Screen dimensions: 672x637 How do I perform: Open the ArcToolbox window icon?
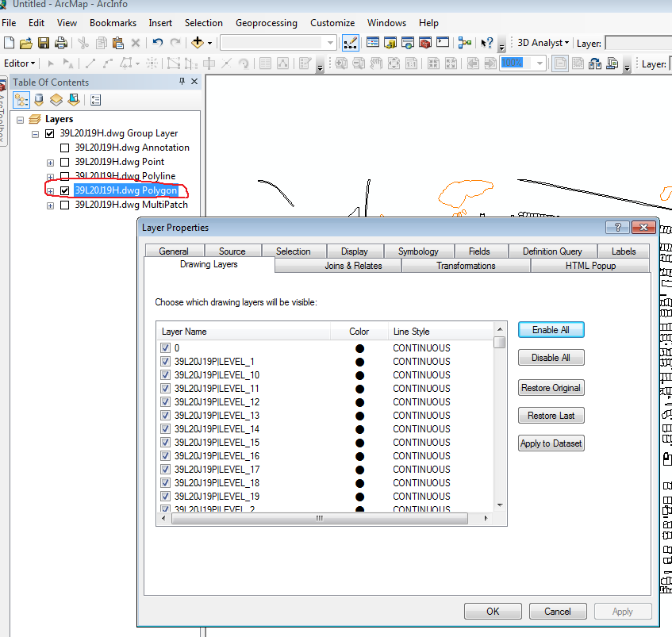[425, 43]
